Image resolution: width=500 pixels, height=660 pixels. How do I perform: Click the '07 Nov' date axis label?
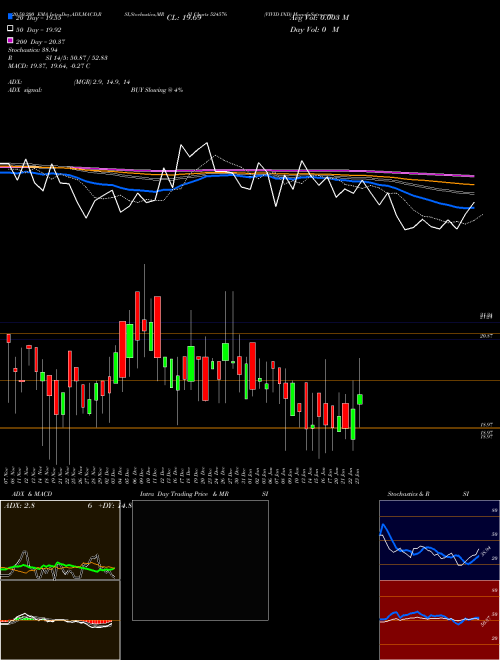click(8, 476)
